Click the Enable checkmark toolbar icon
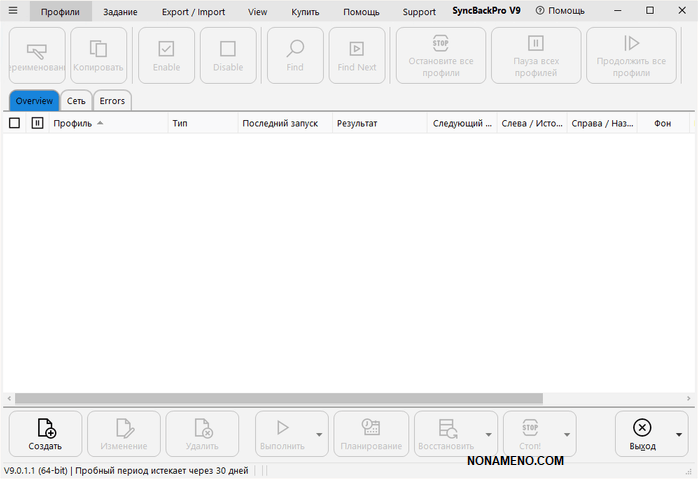 [167, 47]
